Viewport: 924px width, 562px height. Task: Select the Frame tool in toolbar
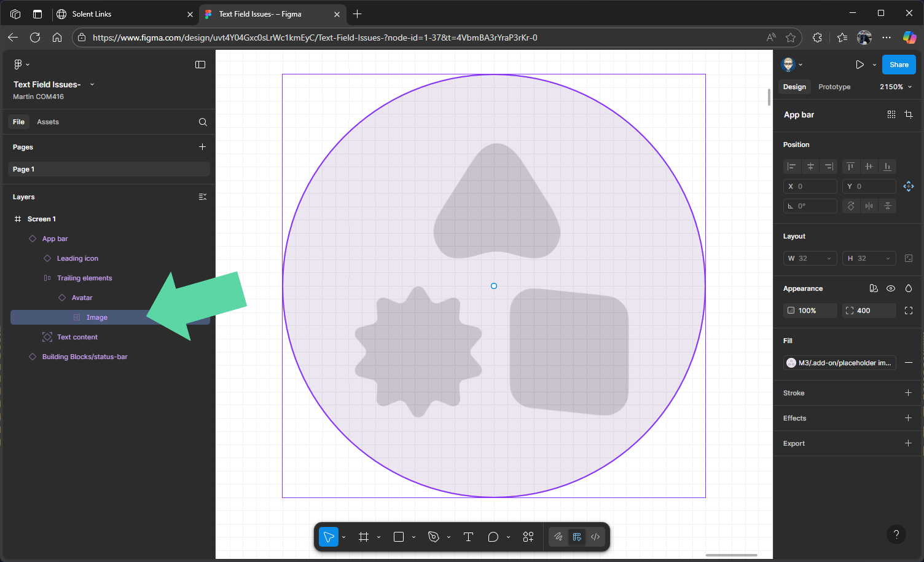click(x=364, y=537)
